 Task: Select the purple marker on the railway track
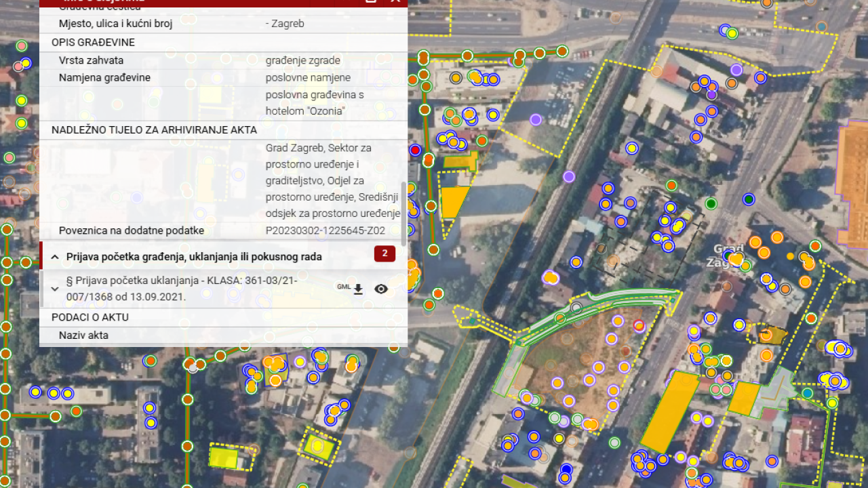point(569,177)
